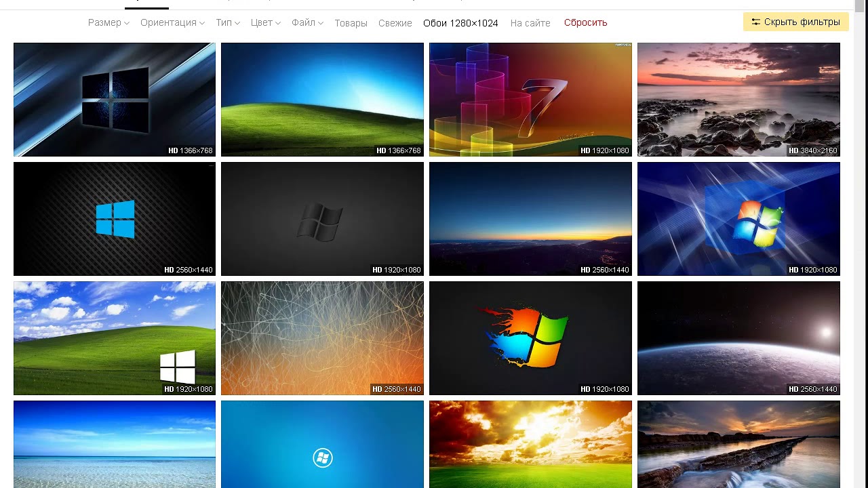Click HD 1366×768 label on green hill image

[399, 150]
